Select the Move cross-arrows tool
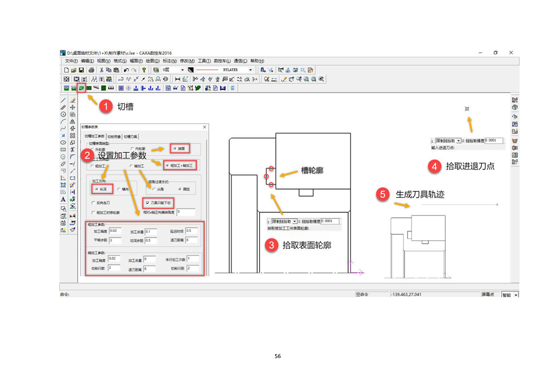Screen dimensions: 555x392 tap(73, 107)
